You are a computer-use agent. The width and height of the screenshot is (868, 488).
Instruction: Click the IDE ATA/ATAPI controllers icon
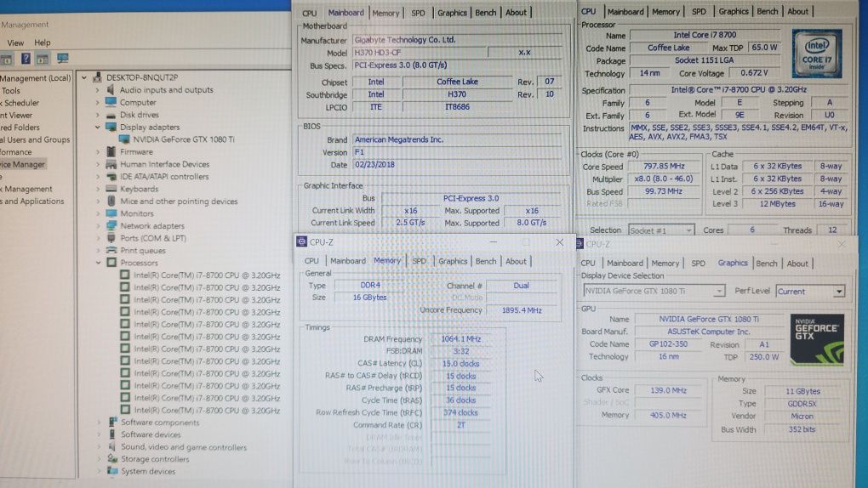pos(111,177)
